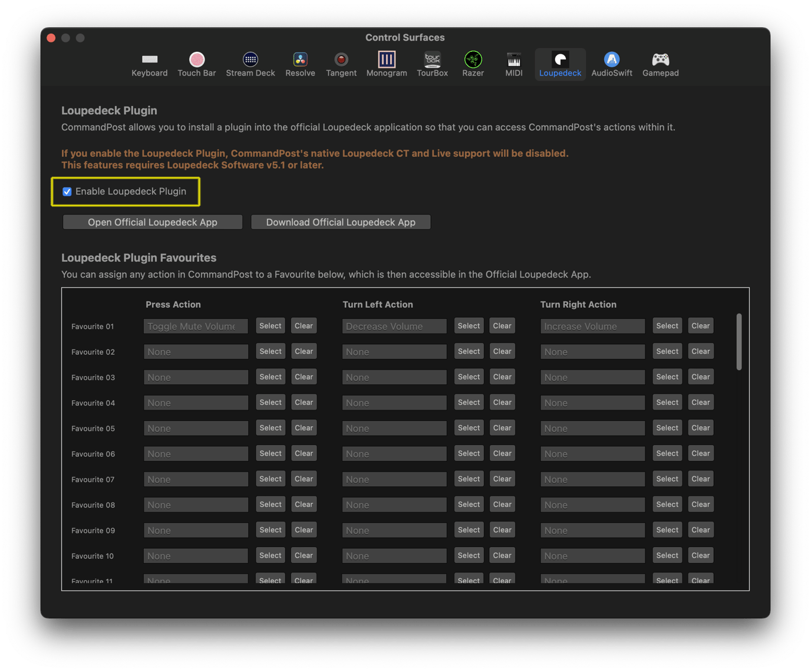Select the Touch Bar icon
This screenshot has height=672, width=811.
click(x=196, y=64)
